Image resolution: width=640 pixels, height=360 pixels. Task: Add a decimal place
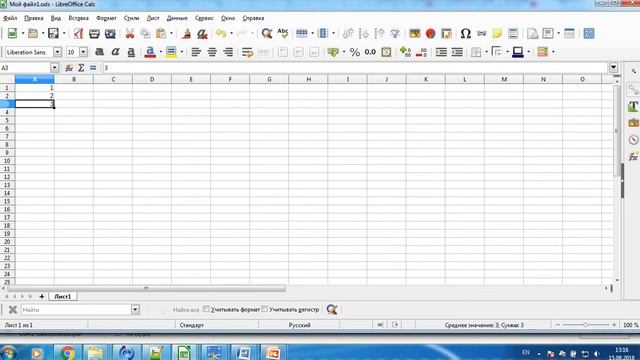(x=405, y=52)
